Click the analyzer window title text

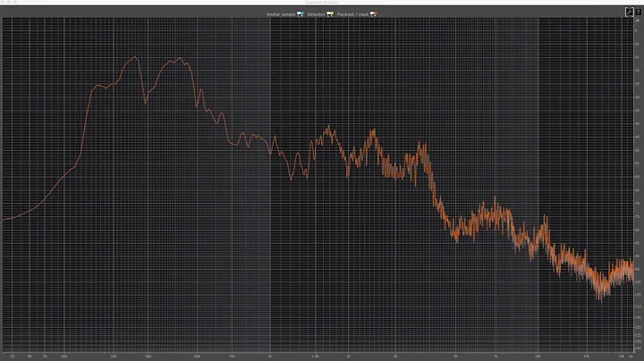pos(322,3)
